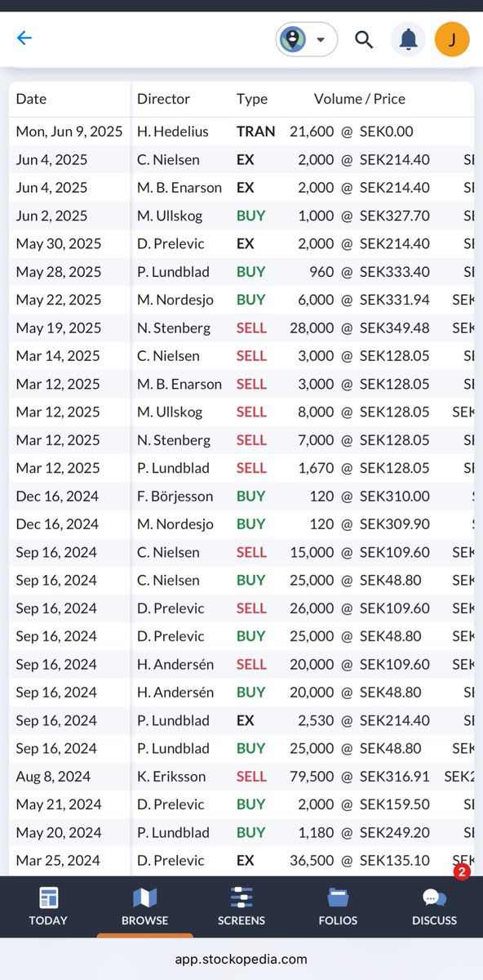Open the search magnifier icon
The height and width of the screenshot is (980, 483).
(364, 39)
